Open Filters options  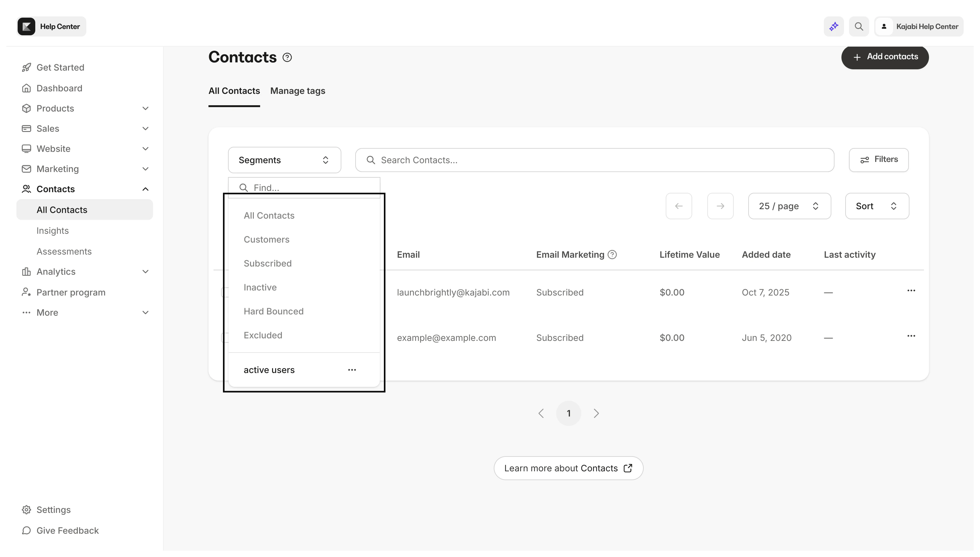(878, 160)
